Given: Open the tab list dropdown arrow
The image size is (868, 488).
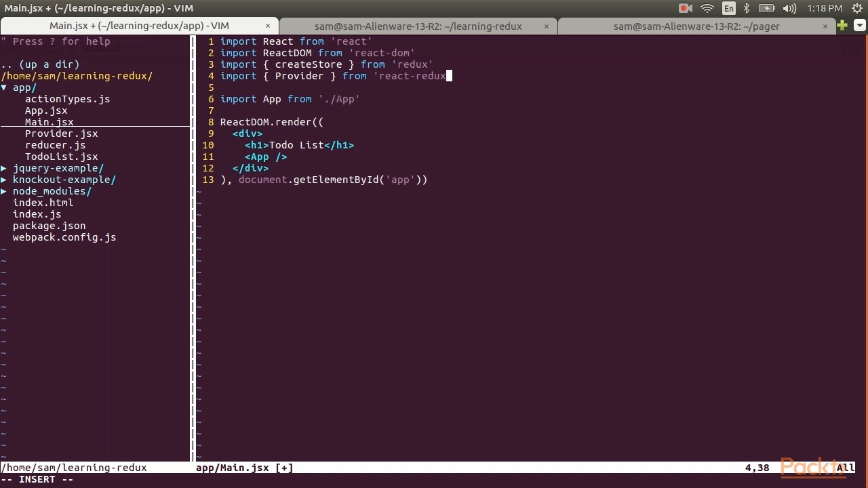Looking at the screenshot, I should [x=859, y=26].
